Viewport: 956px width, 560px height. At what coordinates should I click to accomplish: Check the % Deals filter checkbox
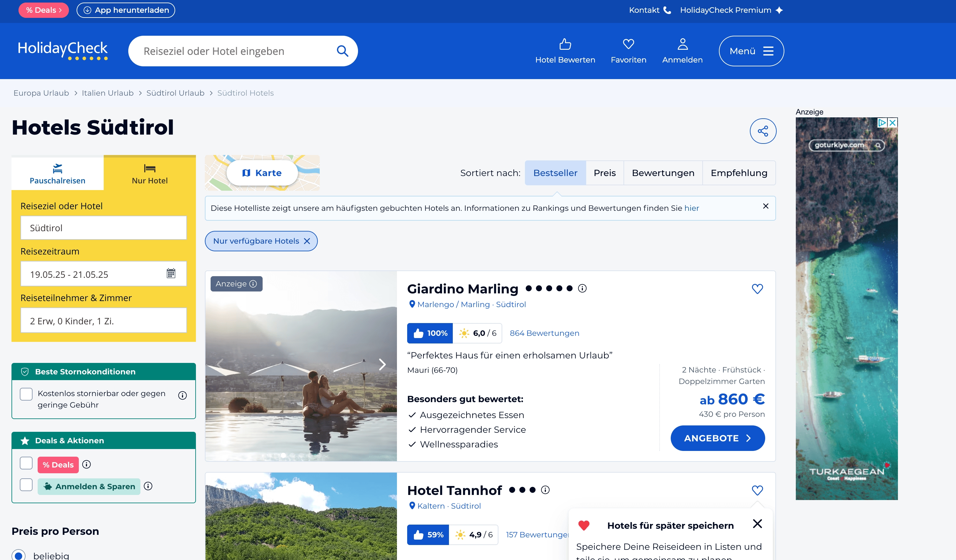(26, 463)
